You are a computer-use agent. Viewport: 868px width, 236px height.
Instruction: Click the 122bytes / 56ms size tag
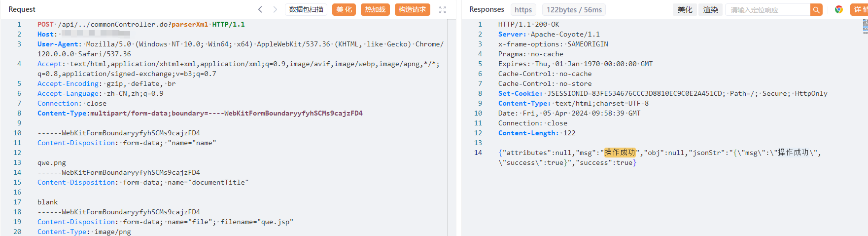point(574,10)
